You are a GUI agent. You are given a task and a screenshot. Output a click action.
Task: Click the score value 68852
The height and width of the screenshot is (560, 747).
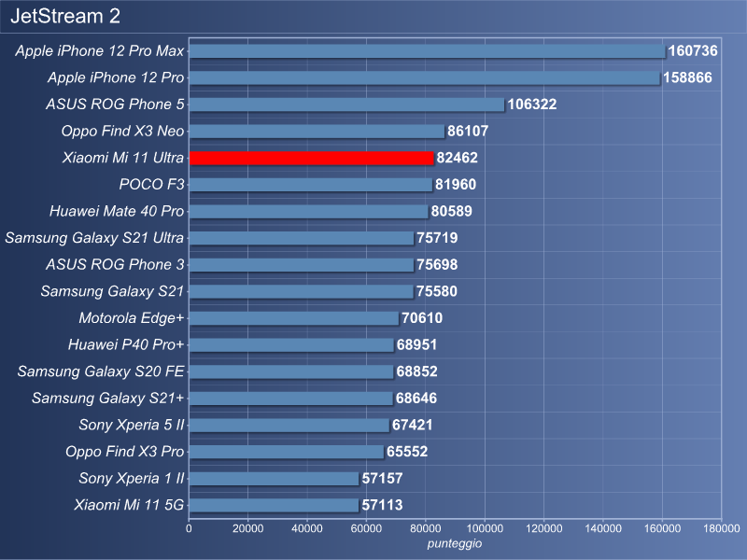(x=416, y=371)
